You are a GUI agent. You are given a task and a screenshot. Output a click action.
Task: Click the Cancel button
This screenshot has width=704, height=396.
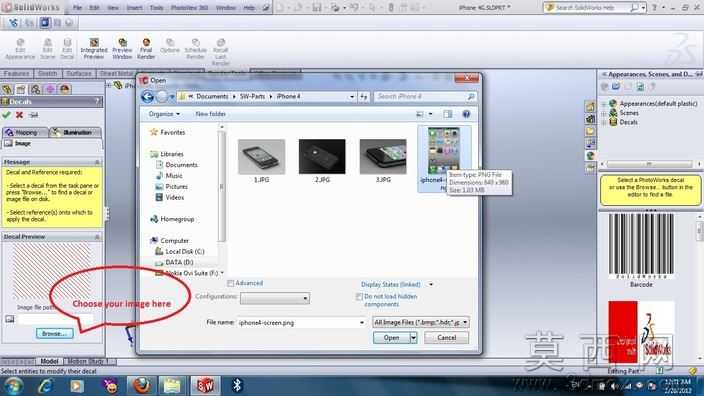tap(446, 338)
